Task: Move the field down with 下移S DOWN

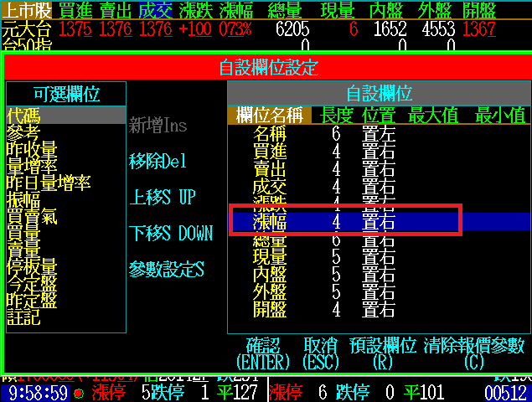Action: pyautogui.click(x=170, y=234)
